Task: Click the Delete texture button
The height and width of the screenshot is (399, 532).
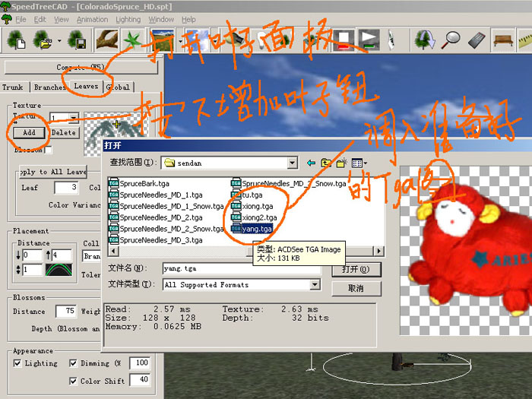Action: click(x=64, y=133)
